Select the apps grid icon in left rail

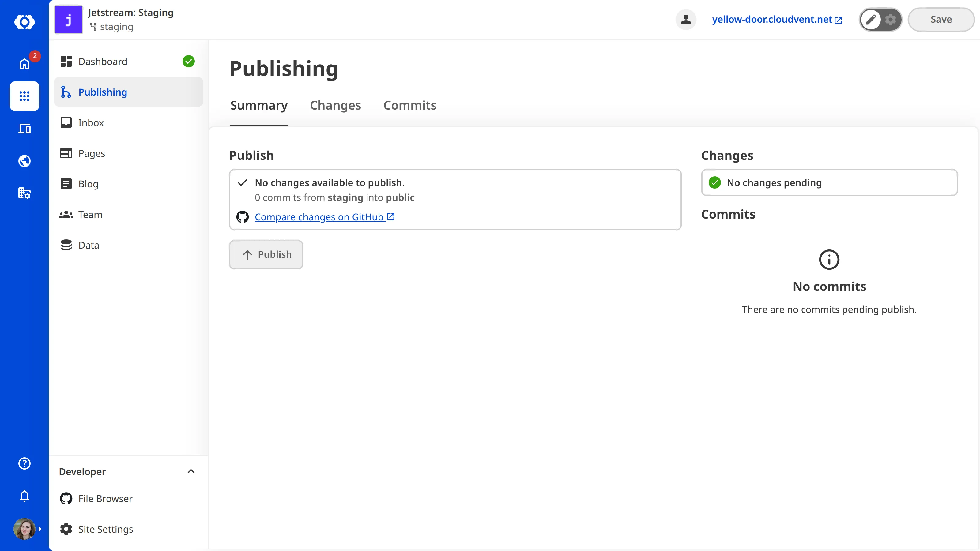pyautogui.click(x=24, y=96)
